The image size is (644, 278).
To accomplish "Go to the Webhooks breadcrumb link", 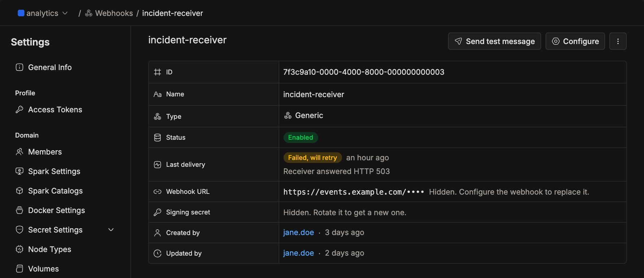I will click(x=114, y=13).
